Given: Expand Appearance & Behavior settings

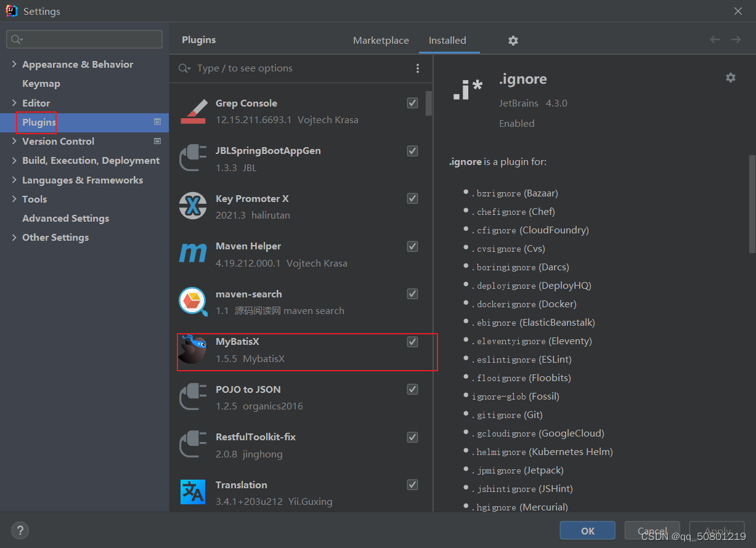Looking at the screenshot, I should pyautogui.click(x=14, y=64).
